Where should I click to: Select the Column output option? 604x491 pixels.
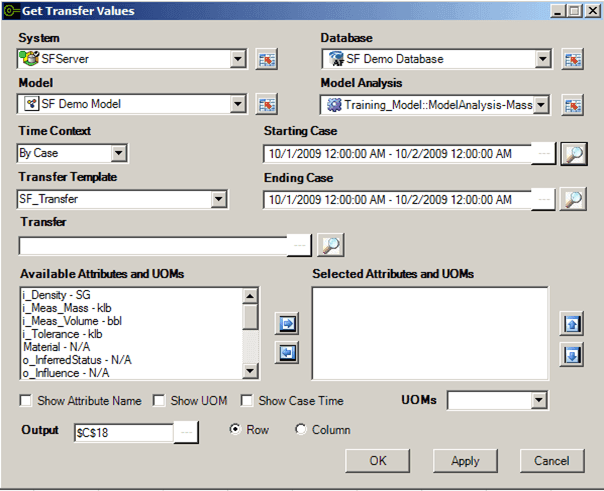click(300, 429)
